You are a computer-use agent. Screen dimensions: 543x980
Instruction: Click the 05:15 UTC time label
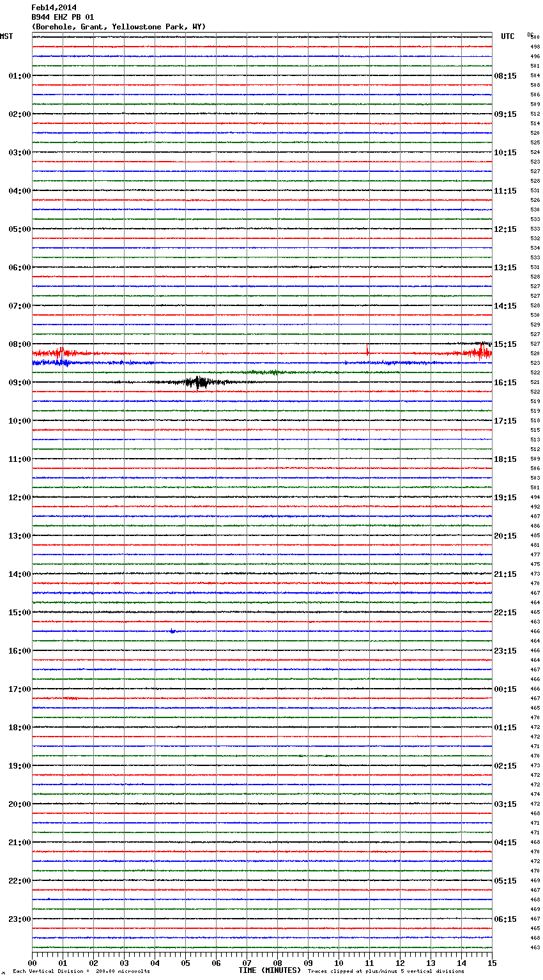pyautogui.click(x=505, y=881)
